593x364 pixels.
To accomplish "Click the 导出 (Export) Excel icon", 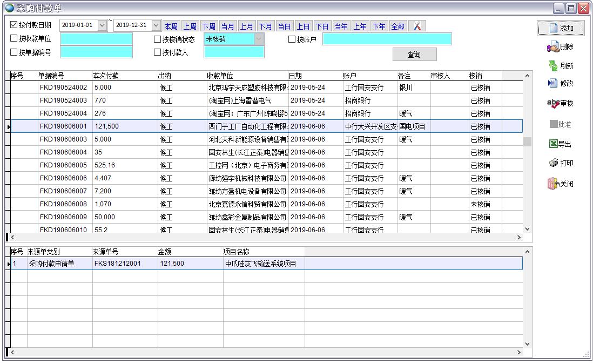I will (x=553, y=144).
